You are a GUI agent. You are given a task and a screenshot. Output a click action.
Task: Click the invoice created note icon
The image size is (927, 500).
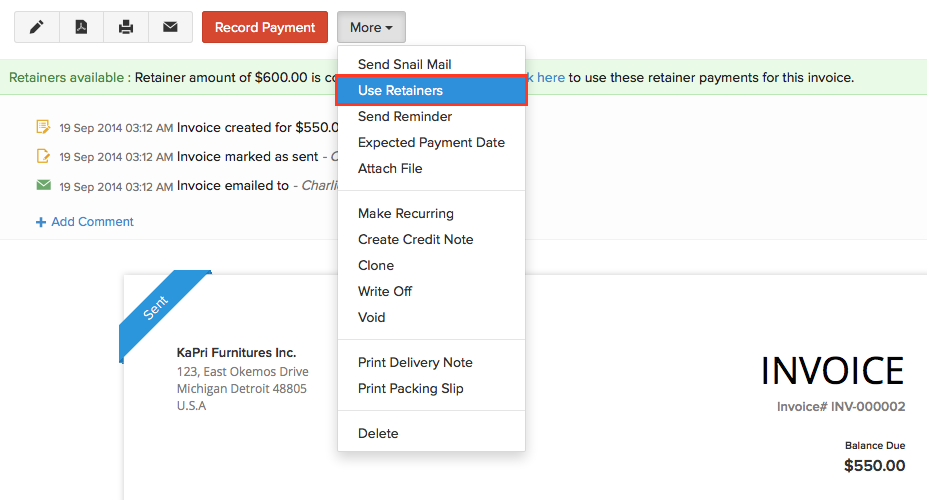(43, 127)
